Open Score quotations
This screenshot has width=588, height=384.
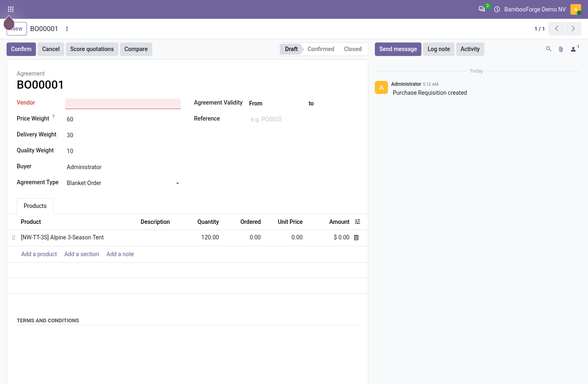[92, 49]
